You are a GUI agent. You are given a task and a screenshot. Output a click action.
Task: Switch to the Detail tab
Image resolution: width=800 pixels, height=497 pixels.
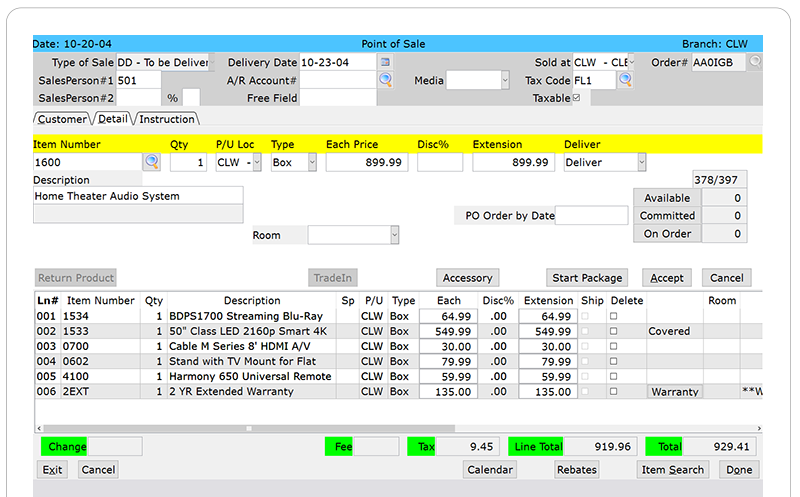coord(113,118)
